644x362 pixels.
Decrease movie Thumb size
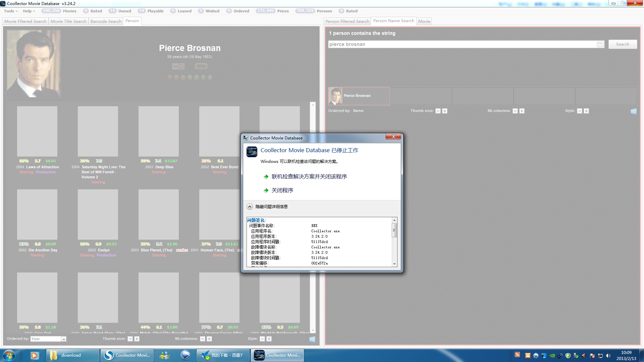pyautogui.click(x=130, y=339)
